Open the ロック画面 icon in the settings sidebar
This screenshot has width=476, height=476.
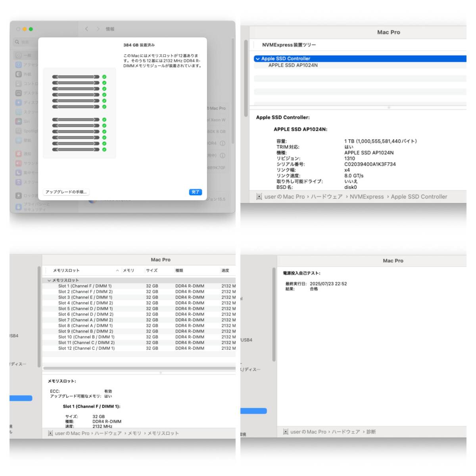18,195
